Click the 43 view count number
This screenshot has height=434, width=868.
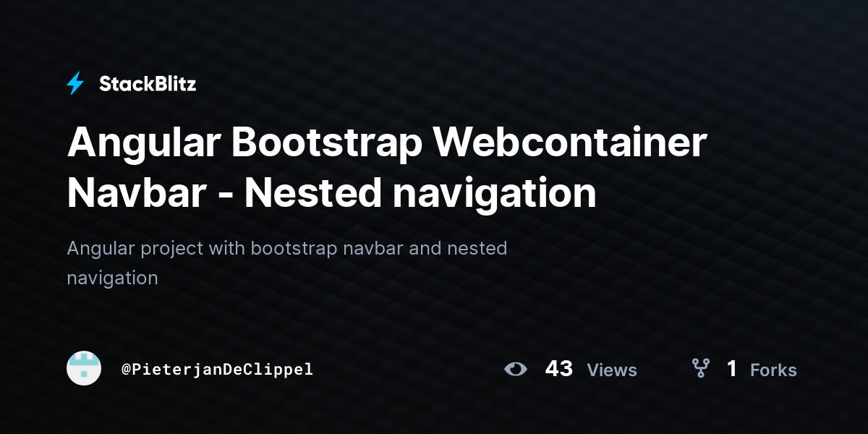pyautogui.click(x=559, y=369)
